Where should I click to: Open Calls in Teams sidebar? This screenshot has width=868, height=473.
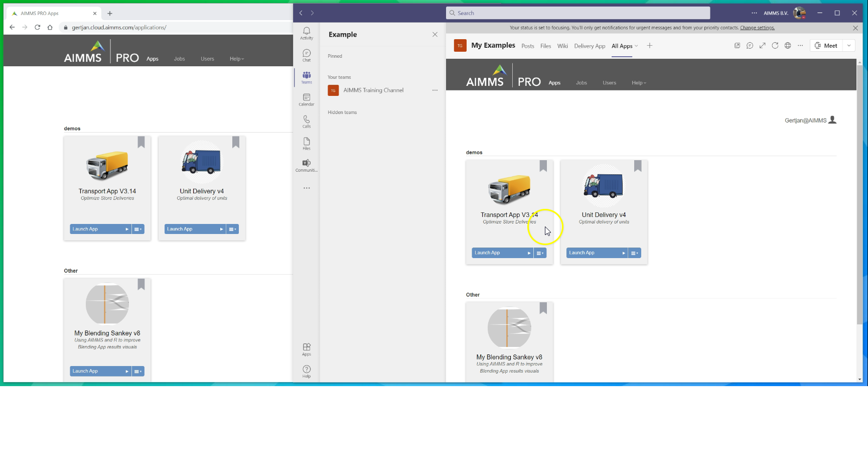pos(307,122)
